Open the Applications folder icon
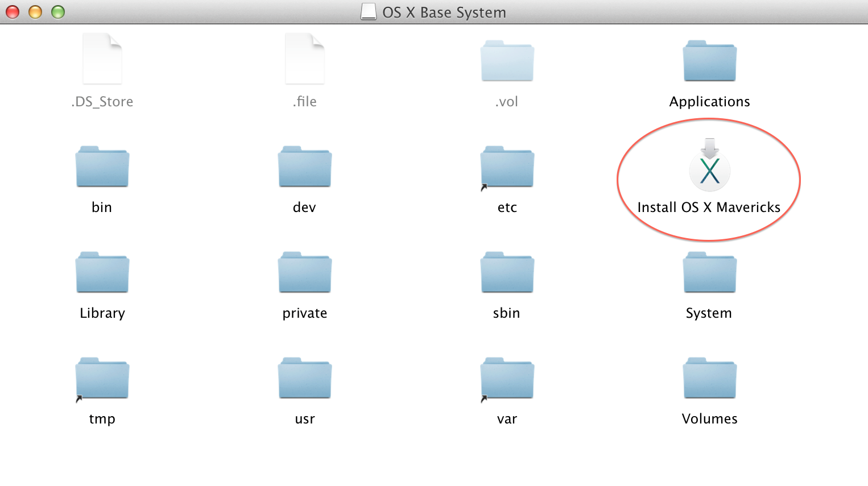Screen dimensions: 868x486 pyautogui.click(x=710, y=61)
